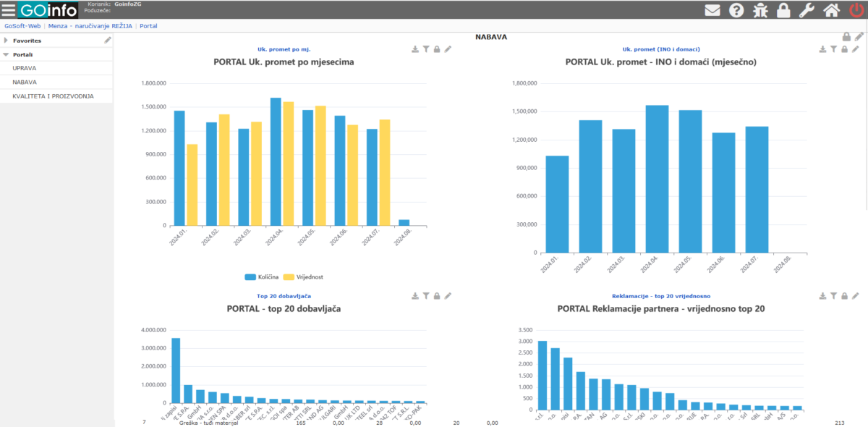Open settings with wrench icon
Screen dimensions: 868x427
[807, 10]
